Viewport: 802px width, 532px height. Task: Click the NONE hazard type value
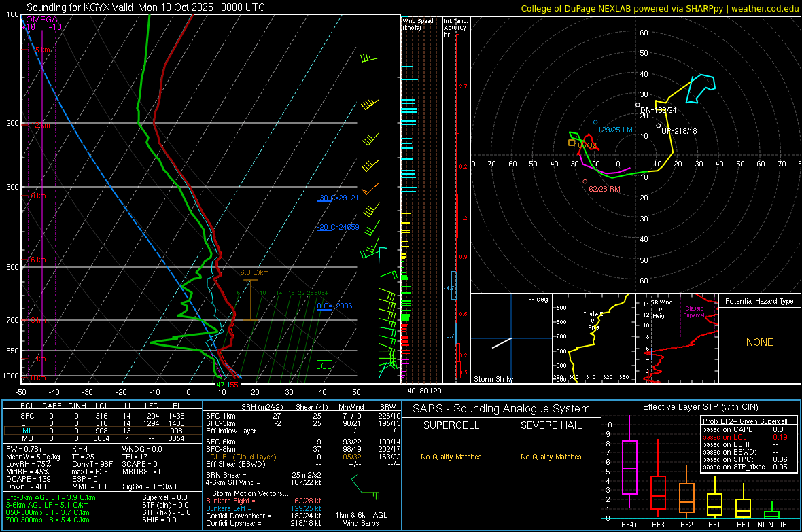[x=759, y=342]
